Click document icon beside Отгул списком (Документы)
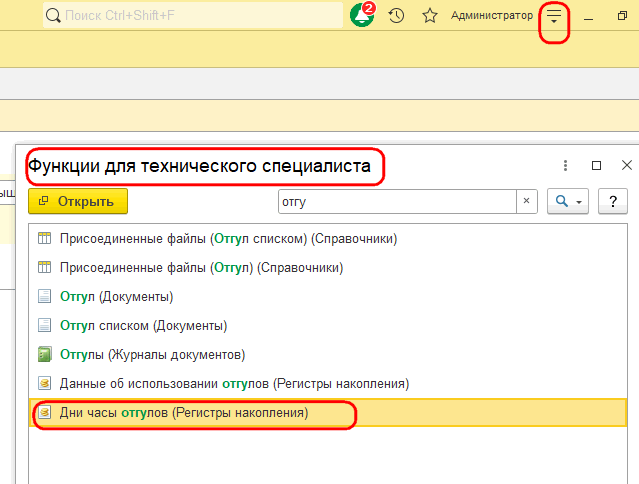 [x=44, y=325]
